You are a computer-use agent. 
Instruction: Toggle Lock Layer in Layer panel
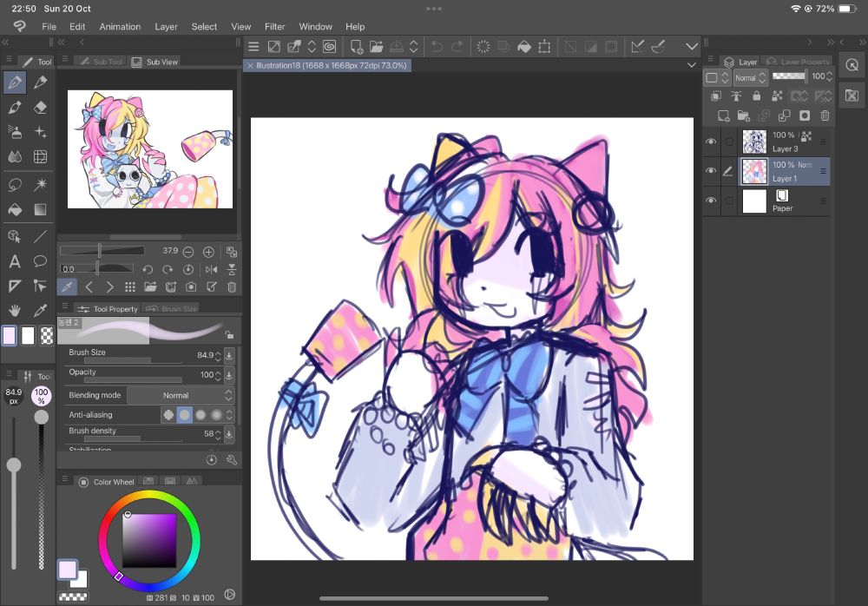click(756, 96)
